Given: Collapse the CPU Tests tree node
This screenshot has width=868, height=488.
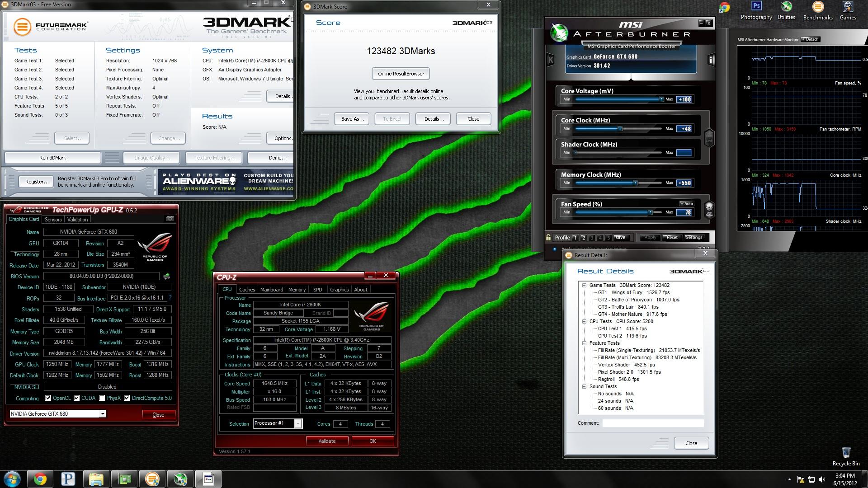Looking at the screenshot, I should pyautogui.click(x=585, y=321).
